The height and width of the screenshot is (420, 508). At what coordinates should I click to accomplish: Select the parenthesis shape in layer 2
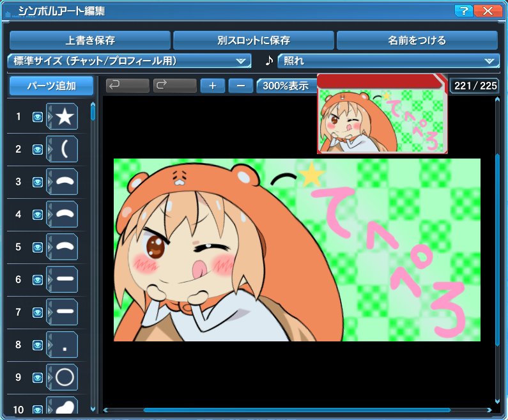tap(65, 149)
